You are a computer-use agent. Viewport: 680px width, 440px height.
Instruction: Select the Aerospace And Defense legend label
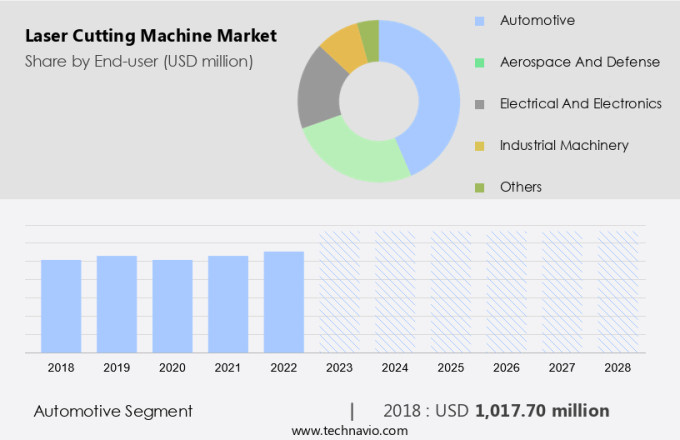point(579,62)
